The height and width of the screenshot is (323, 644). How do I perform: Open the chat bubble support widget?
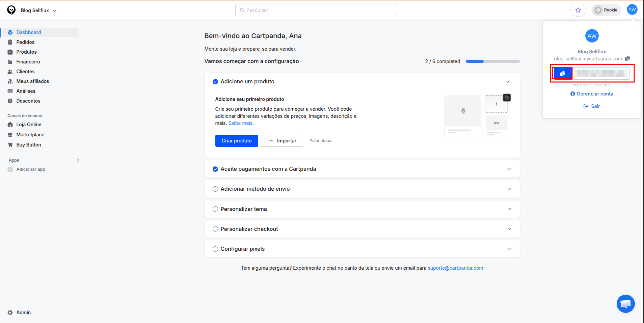(x=625, y=304)
